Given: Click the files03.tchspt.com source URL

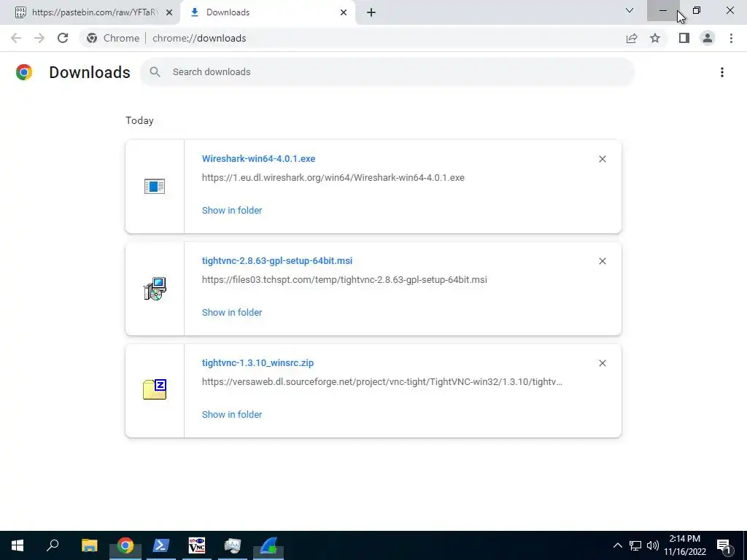Looking at the screenshot, I should [x=344, y=279].
